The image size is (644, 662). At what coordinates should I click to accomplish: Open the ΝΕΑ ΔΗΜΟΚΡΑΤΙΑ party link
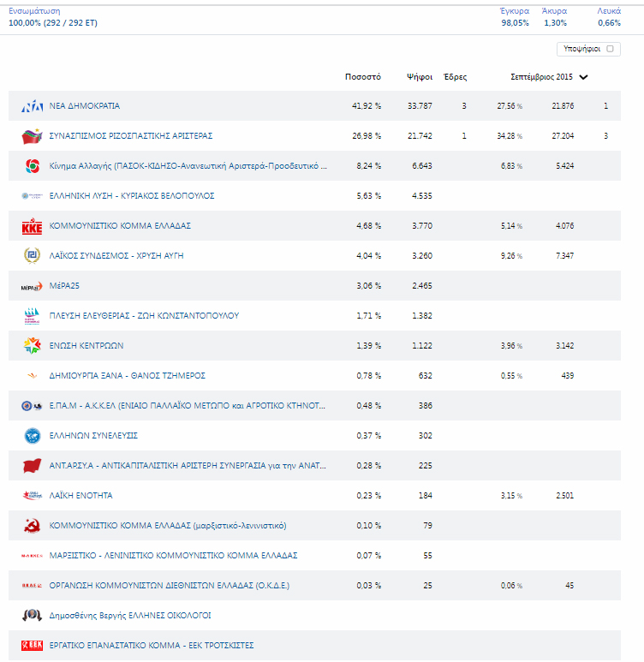[85, 106]
